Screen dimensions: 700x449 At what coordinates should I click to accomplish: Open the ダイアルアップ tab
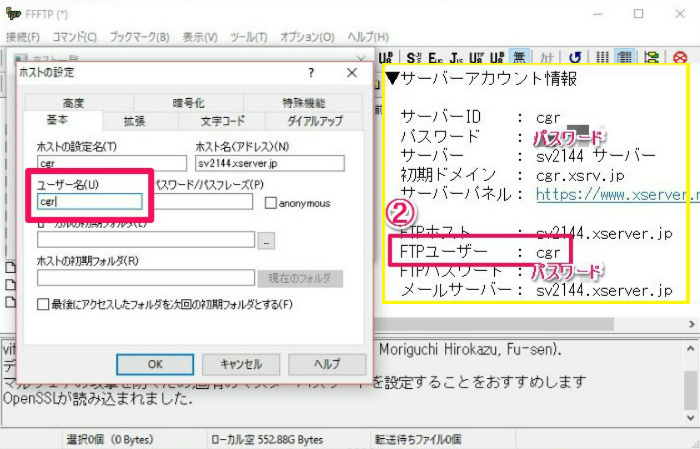coord(314,121)
